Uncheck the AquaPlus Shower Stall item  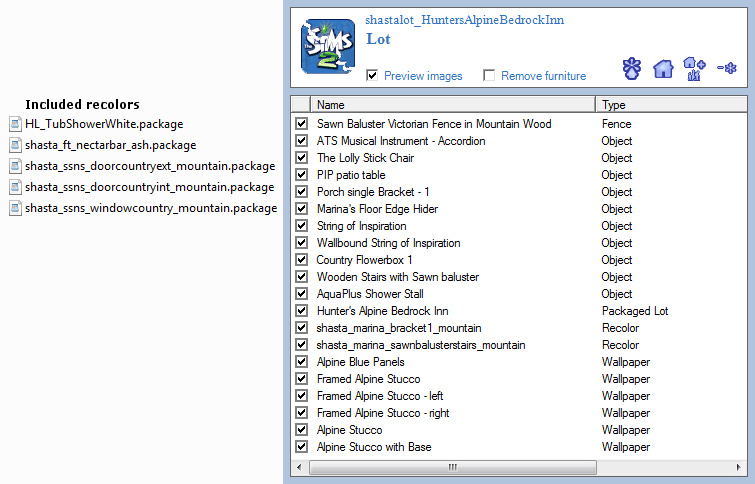coord(302,294)
